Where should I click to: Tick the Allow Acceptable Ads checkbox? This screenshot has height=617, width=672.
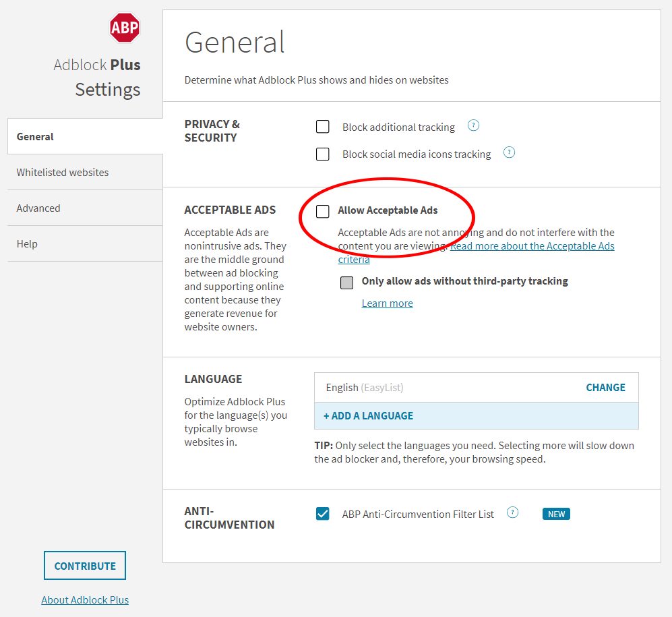[323, 212]
